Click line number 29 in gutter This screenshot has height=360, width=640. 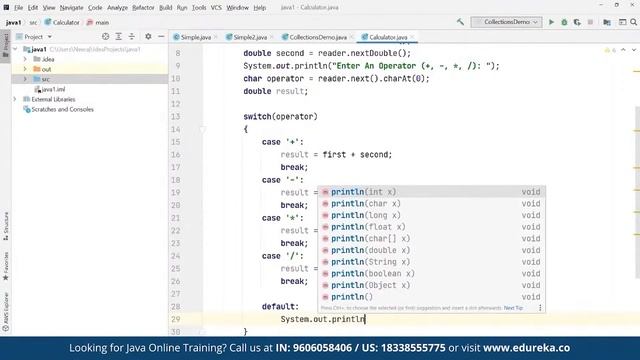coord(176,319)
